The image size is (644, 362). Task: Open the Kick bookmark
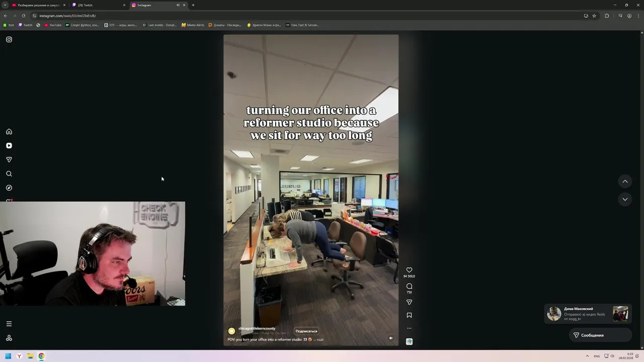[x=9, y=25]
